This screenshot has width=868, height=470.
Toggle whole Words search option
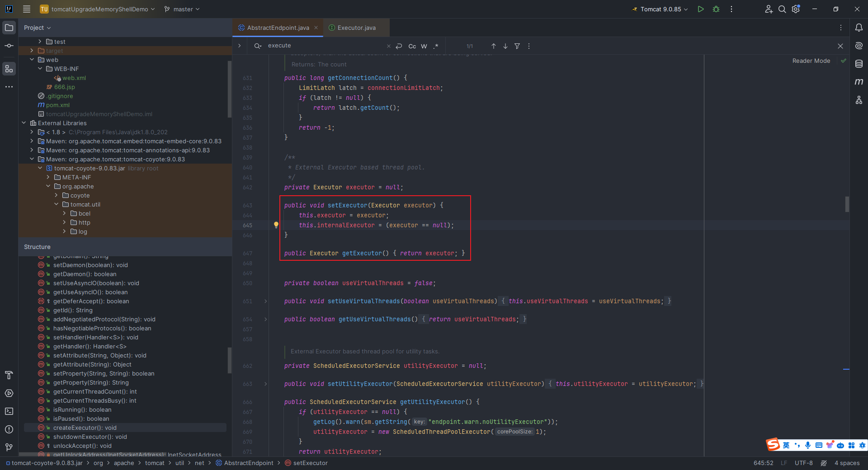click(x=424, y=46)
